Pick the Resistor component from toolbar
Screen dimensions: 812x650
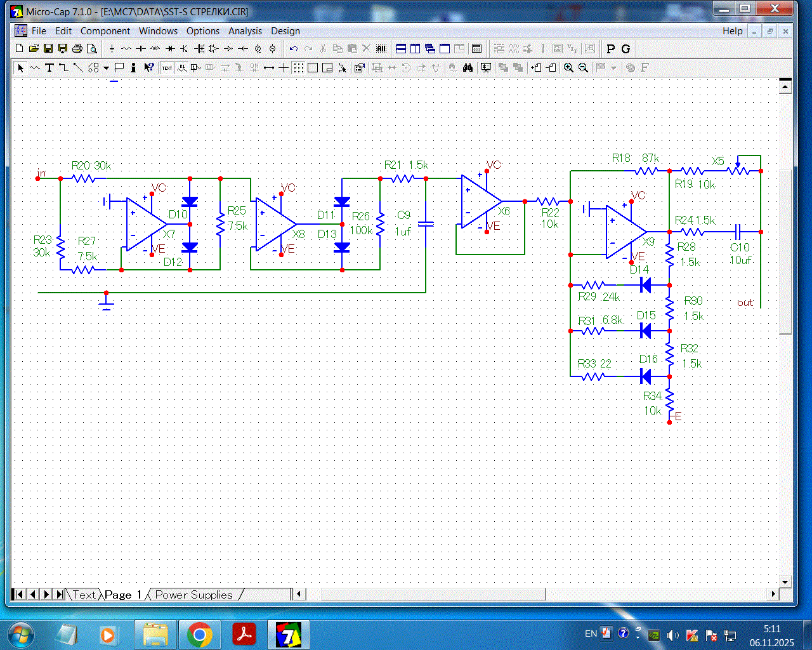click(x=126, y=49)
